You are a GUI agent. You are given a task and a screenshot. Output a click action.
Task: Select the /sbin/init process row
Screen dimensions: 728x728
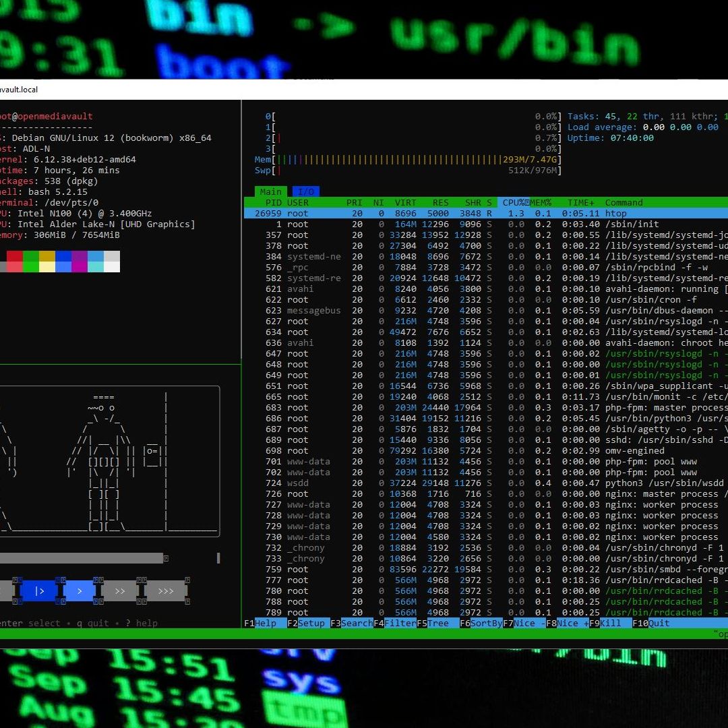485,224
